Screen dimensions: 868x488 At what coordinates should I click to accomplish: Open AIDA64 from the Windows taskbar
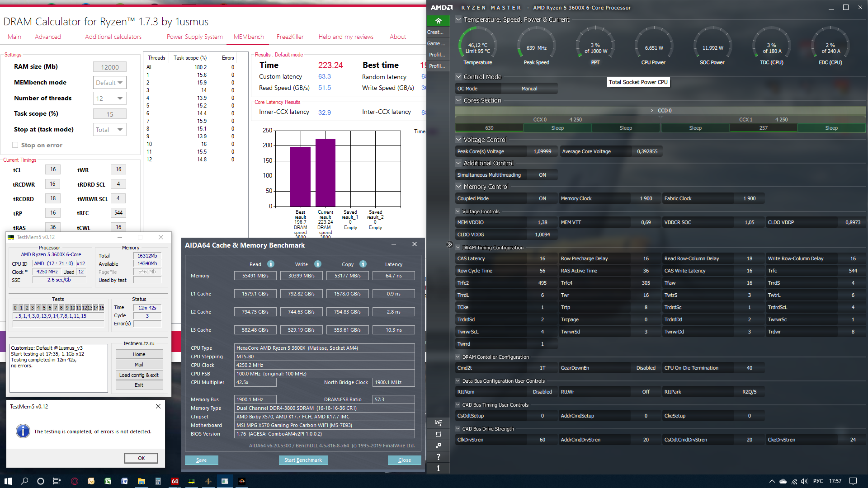tap(175, 481)
